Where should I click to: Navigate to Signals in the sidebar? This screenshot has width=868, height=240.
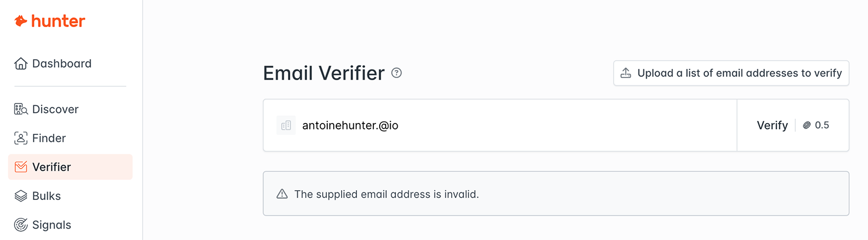[x=52, y=225]
